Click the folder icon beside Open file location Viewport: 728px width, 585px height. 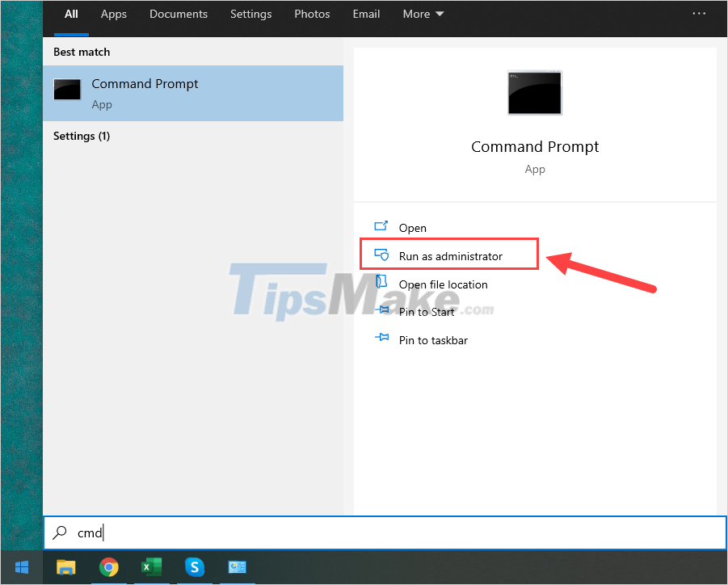pos(381,284)
